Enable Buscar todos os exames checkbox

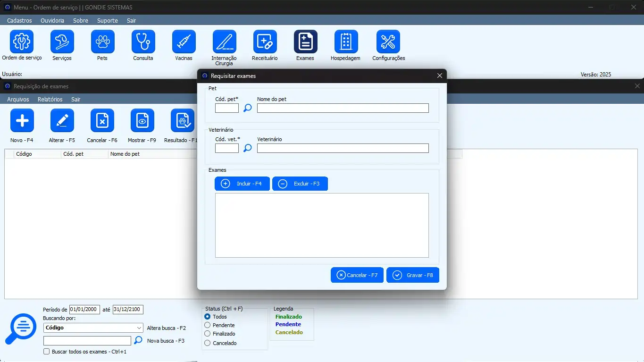pyautogui.click(x=46, y=352)
